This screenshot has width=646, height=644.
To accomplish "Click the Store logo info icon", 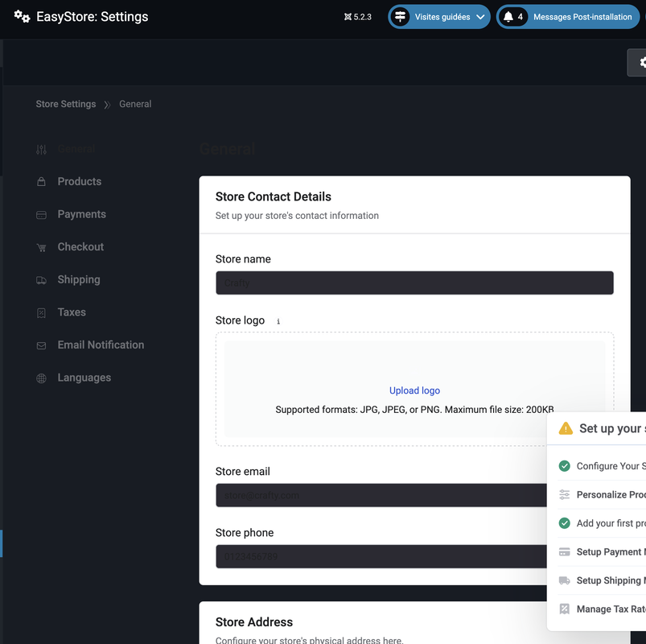I will 278,321.
